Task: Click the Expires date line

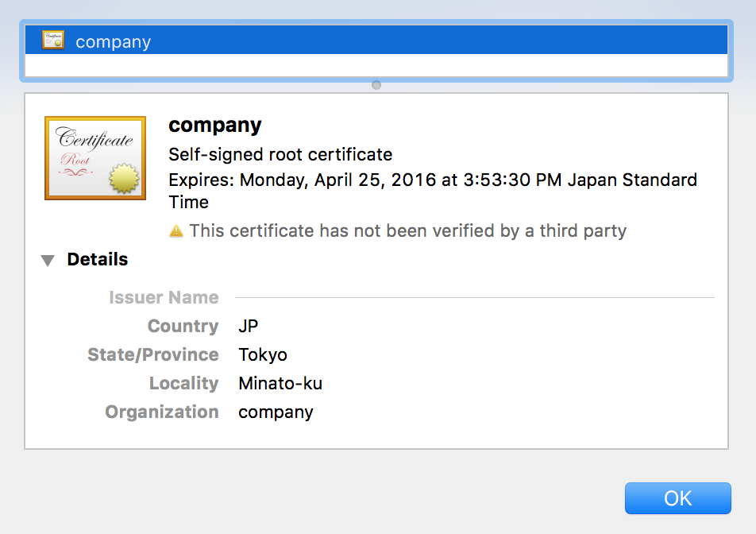Action: click(433, 180)
